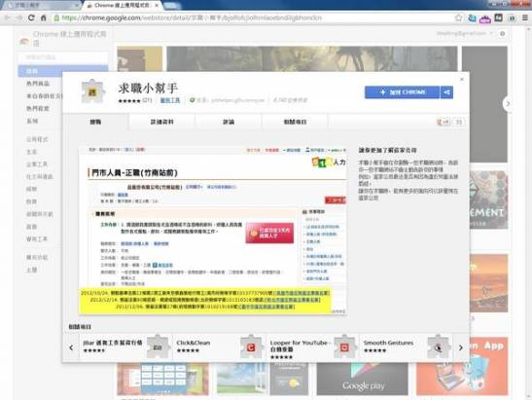Click the round green extension icon in toolbar
This screenshot has width=532, height=400.
[x=512, y=18]
